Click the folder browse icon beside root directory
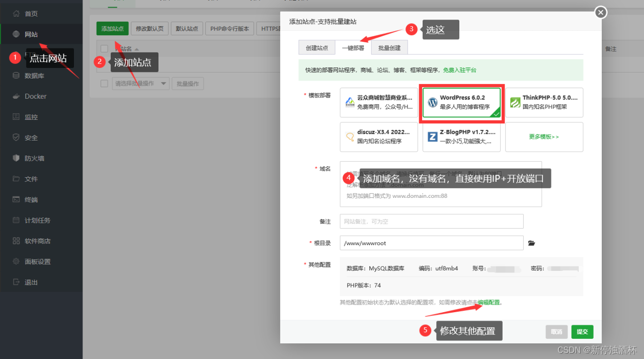 point(531,243)
